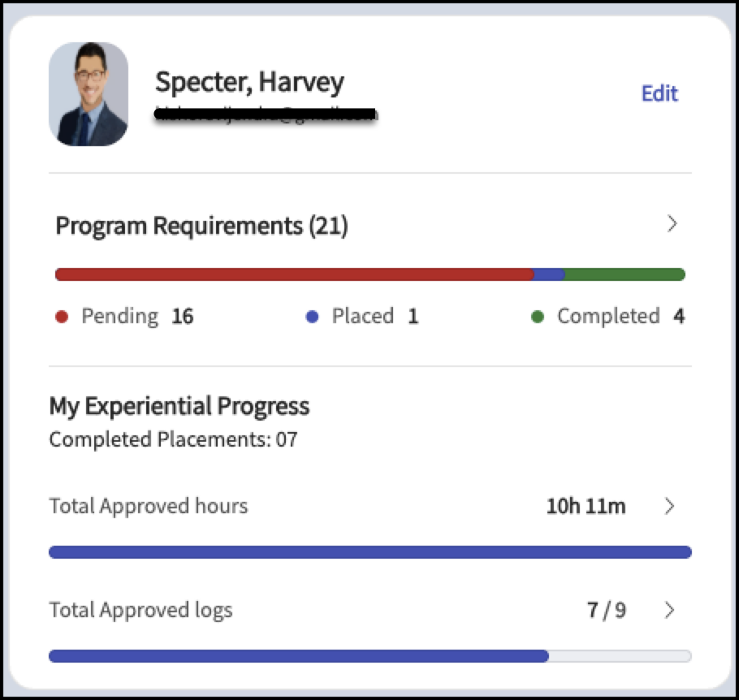Screen dimensions: 739x700
Task: Open the profile photo thumbnail
Action: tap(89, 94)
